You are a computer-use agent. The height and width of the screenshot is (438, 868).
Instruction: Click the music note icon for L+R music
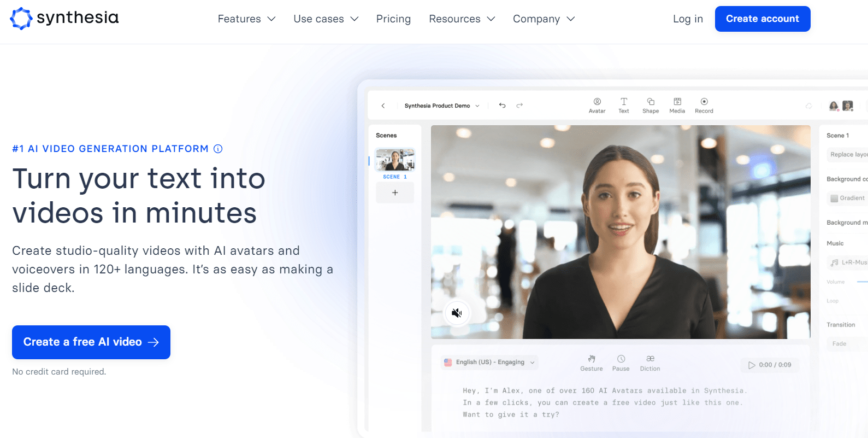pyautogui.click(x=835, y=262)
